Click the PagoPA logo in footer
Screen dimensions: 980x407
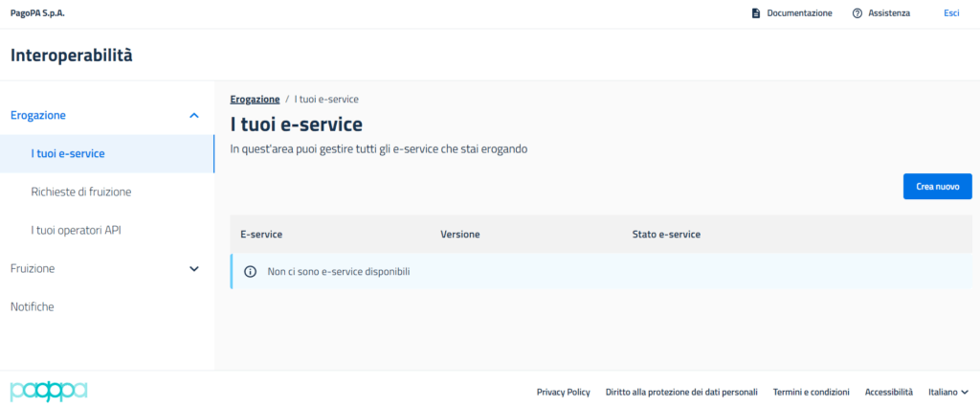click(x=49, y=391)
